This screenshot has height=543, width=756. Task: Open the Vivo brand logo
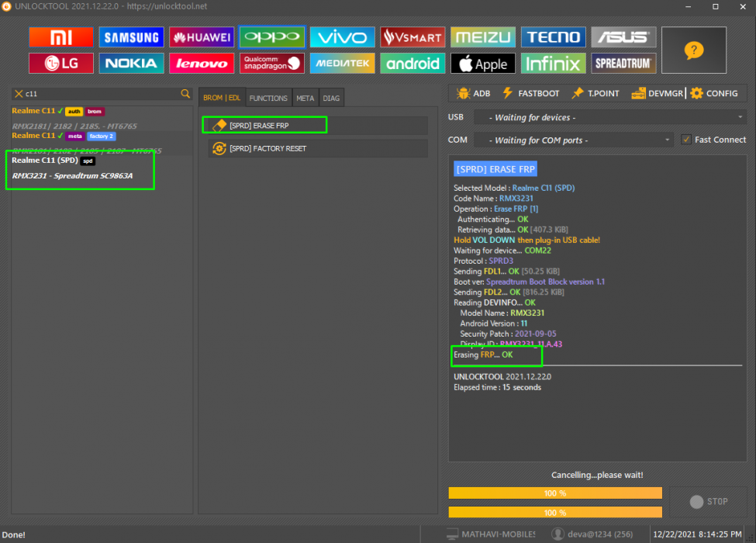click(x=342, y=37)
